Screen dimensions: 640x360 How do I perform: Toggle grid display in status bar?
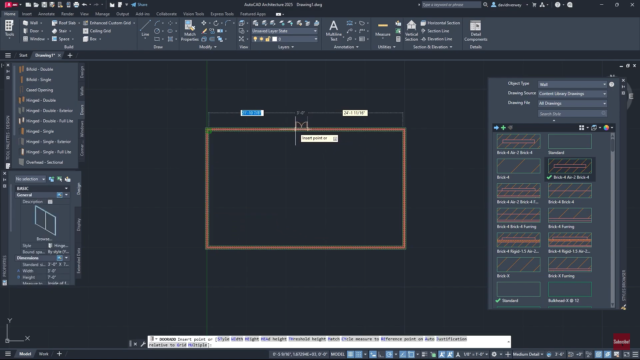pyautogui.click(x=351, y=354)
